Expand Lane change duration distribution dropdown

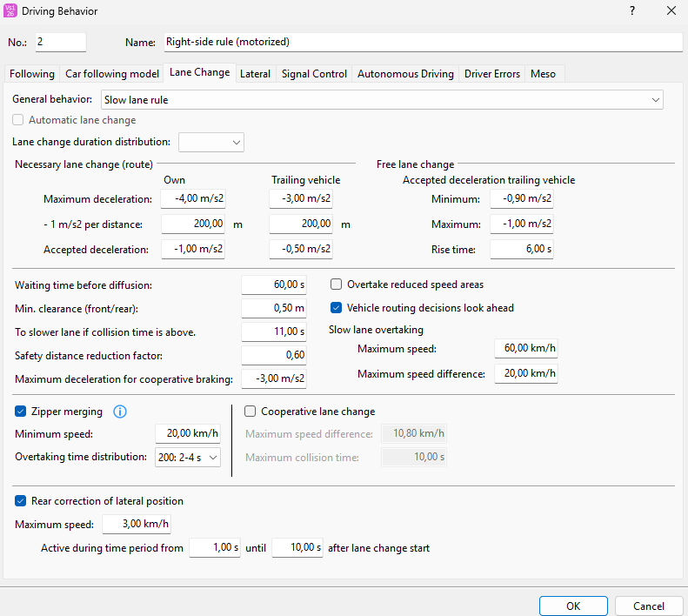[211, 142]
